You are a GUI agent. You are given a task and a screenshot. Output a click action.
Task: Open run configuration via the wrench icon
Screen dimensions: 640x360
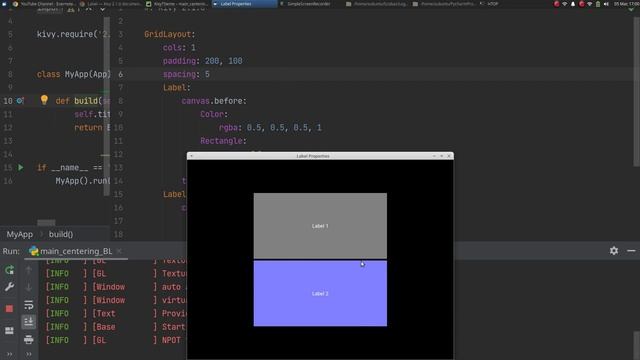coord(9,287)
